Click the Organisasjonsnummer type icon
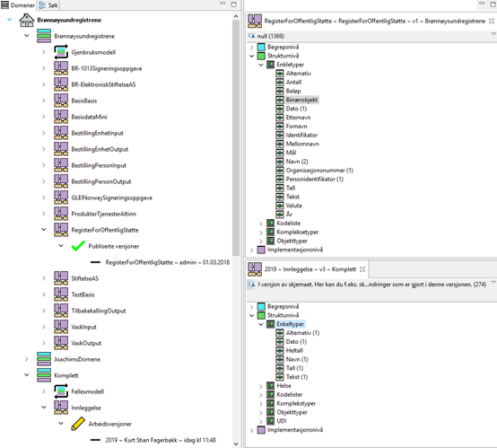Viewport: 497px width, 448px height. coord(280,170)
